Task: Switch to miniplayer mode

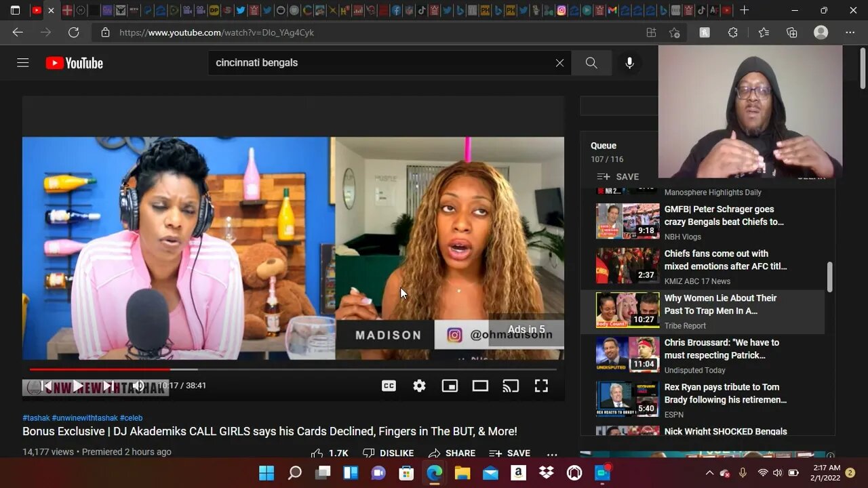Action: tap(450, 386)
